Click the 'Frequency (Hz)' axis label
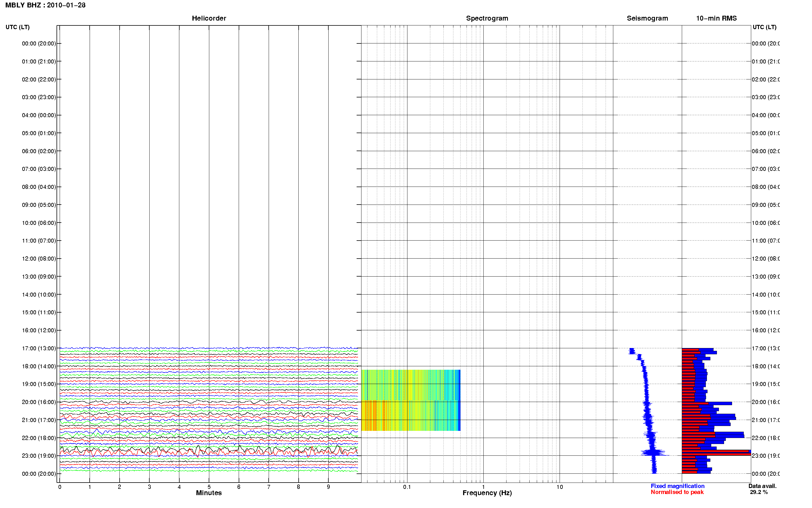Viewport: 812px width, 508px height. [487, 493]
